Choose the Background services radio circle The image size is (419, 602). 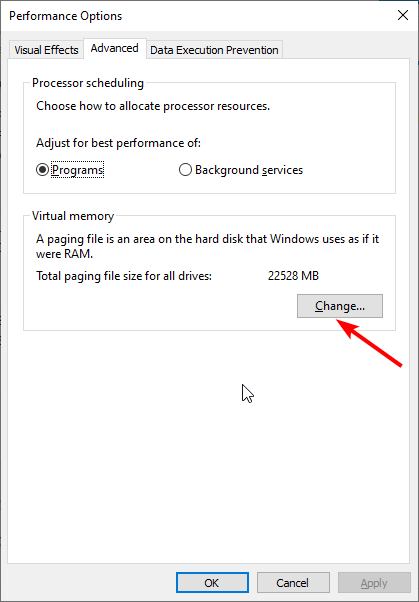pyautogui.click(x=185, y=170)
